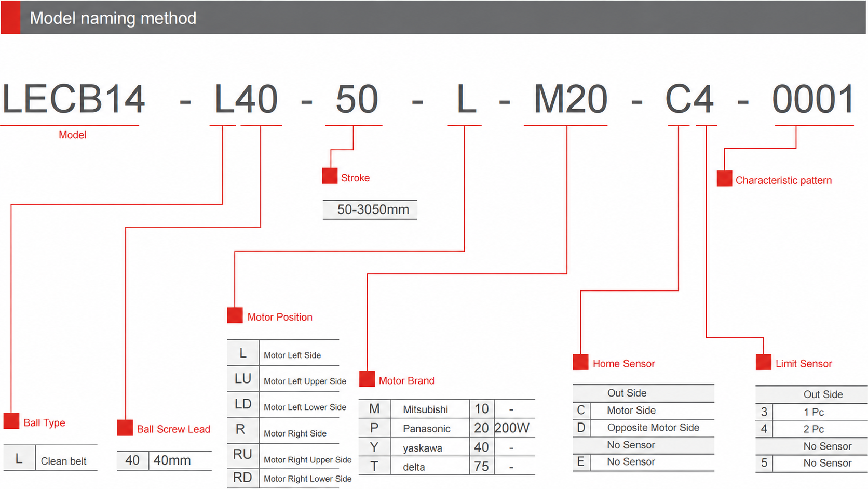Click the 'Ball Screw Lead' label
Viewport: 868px width, 489px height.
(173, 429)
